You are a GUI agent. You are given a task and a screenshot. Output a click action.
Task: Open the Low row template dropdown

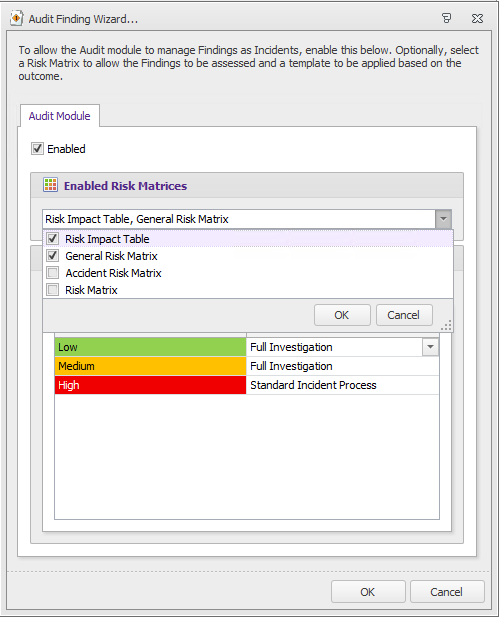pos(430,347)
